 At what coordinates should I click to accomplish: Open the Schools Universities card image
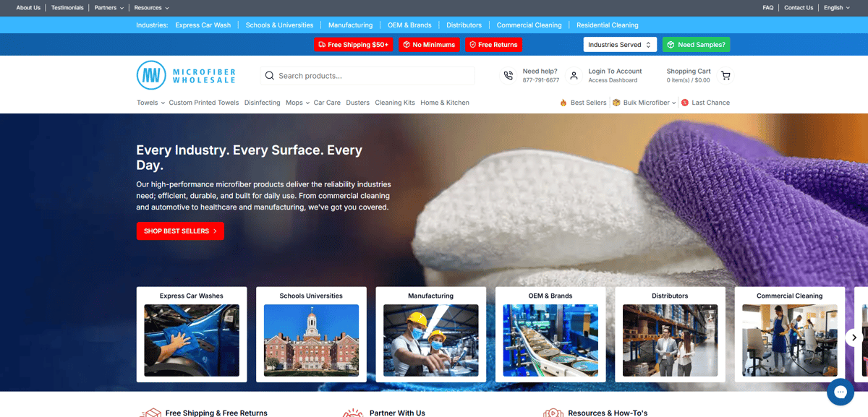pos(311,340)
